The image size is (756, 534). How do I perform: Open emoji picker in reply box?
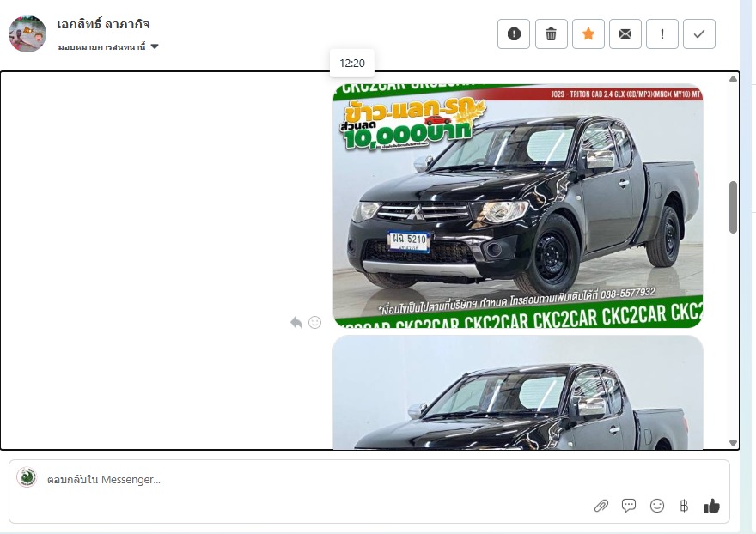657,506
